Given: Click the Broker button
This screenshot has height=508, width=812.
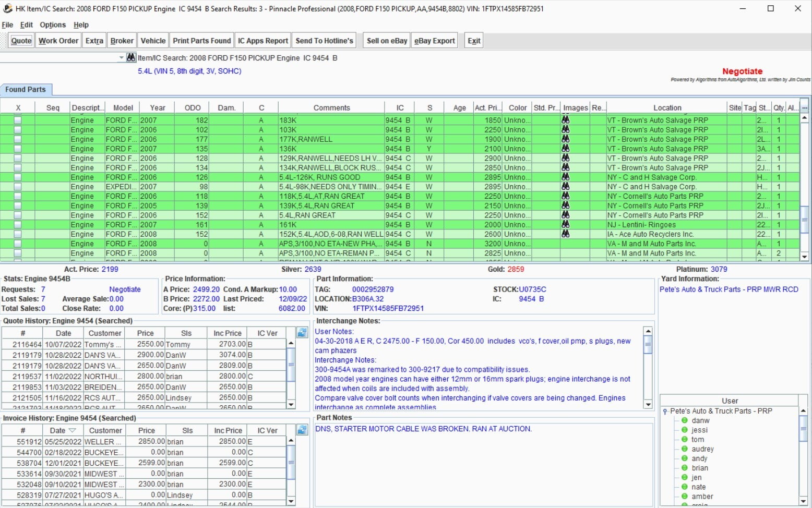Looking at the screenshot, I should [x=122, y=41].
